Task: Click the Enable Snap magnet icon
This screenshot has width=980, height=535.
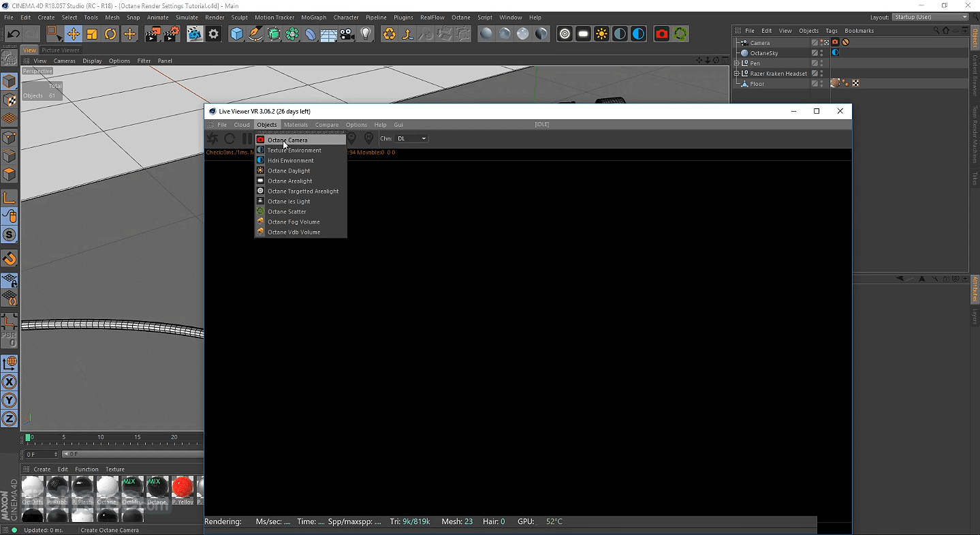Action: click(10, 259)
